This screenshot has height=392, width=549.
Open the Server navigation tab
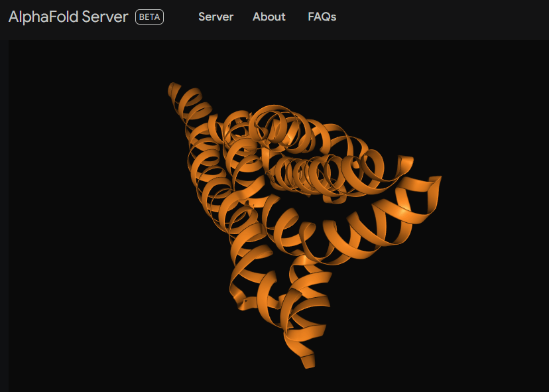(x=215, y=17)
